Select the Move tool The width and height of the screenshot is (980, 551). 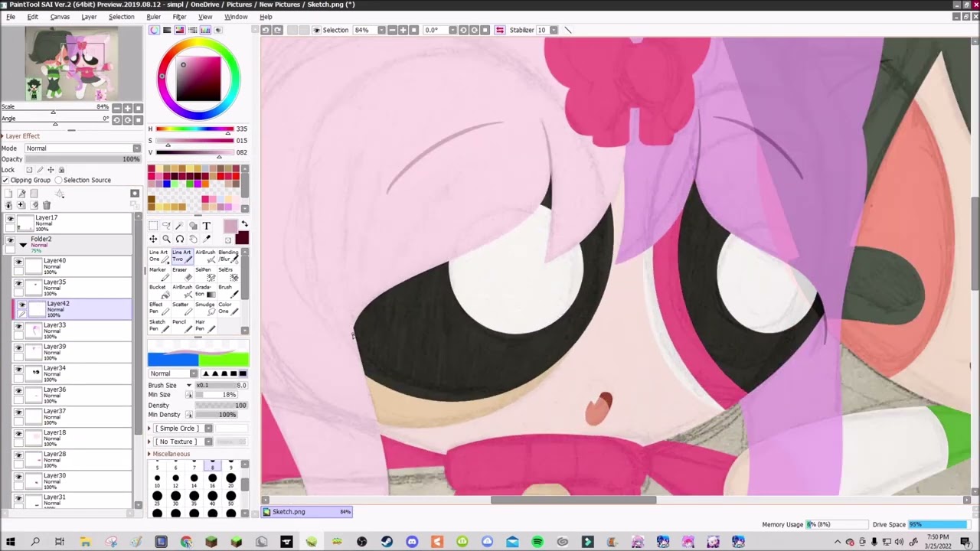pyautogui.click(x=153, y=240)
